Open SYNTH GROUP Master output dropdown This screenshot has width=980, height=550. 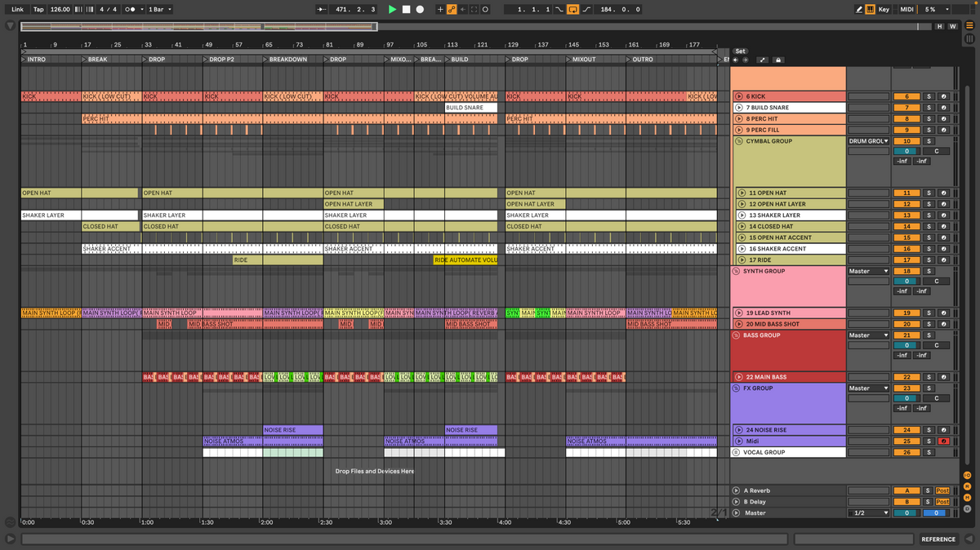click(867, 271)
